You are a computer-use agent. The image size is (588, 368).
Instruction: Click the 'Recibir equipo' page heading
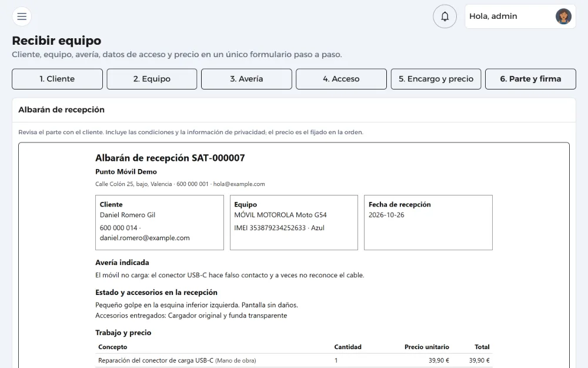pos(56,41)
